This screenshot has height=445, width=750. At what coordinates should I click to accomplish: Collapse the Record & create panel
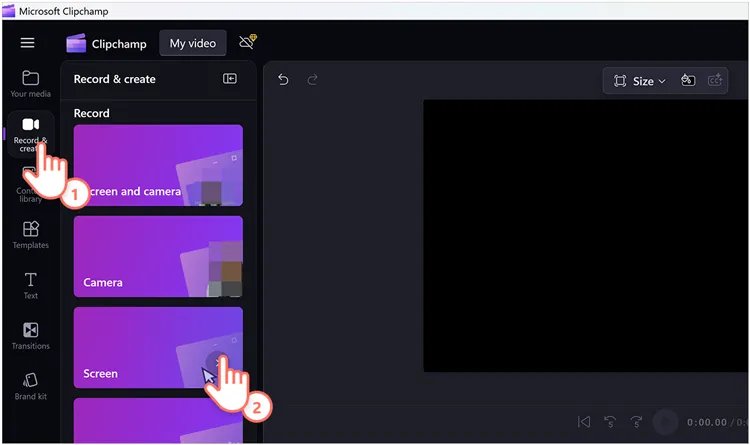(x=230, y=78)
